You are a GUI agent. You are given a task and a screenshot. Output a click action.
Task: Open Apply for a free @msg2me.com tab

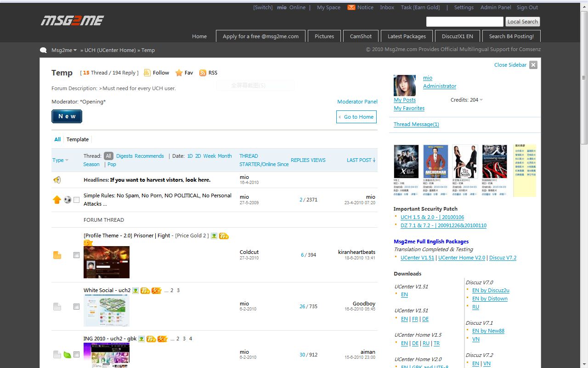pyautogui.click(x=260, y=36)
